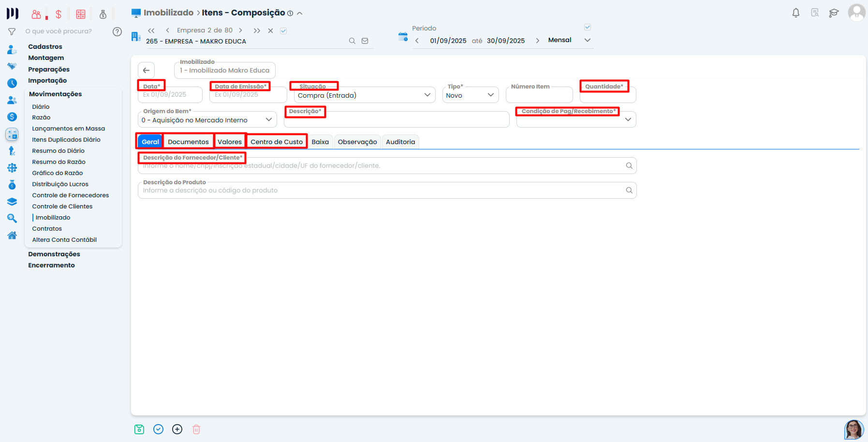Open the Centro de Custo tab

(277, 142)
